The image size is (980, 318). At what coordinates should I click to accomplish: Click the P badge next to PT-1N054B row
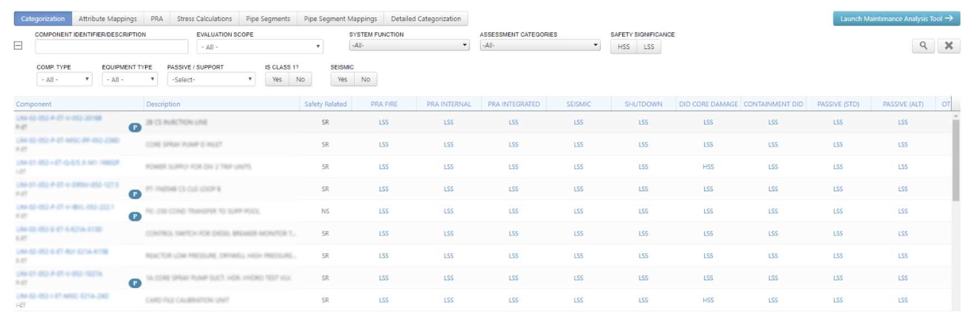pyautogui.click(x=135, y=195)
